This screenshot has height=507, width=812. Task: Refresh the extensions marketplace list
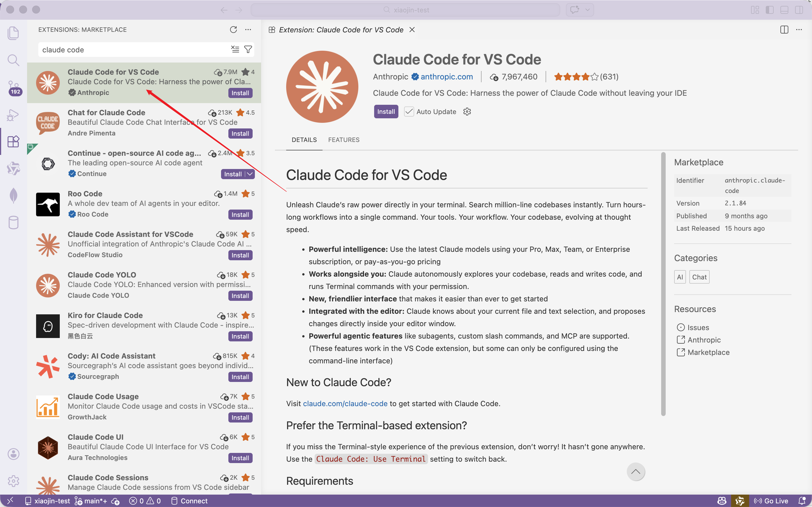point(233,30)
